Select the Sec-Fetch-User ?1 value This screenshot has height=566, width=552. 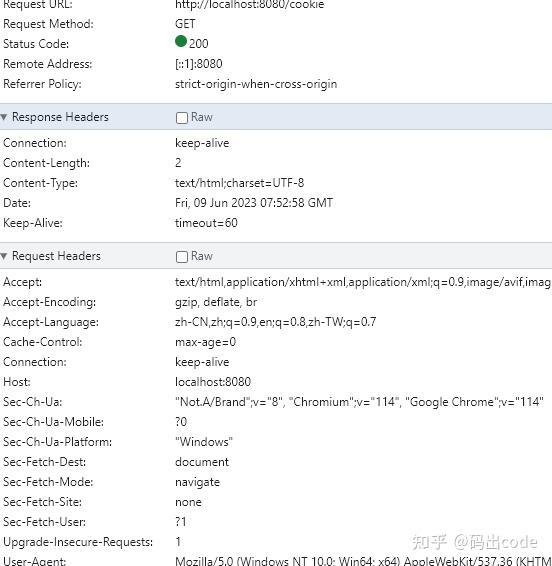point(181,522)
